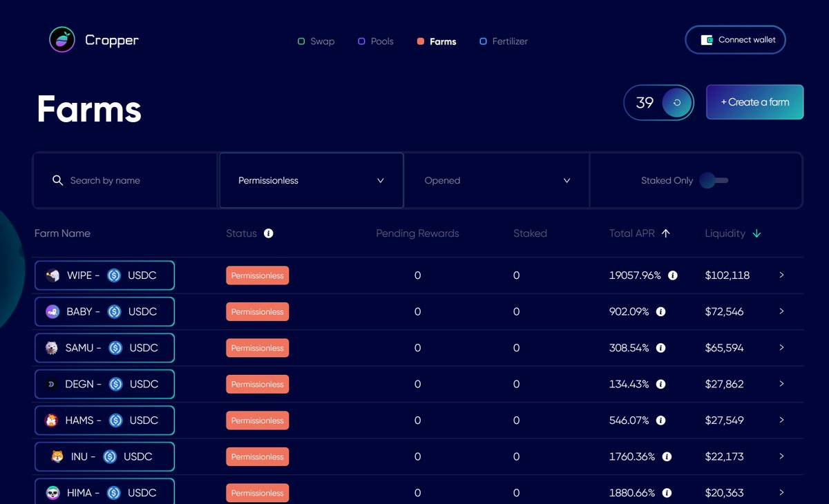Click the SAMU token icon
The height and width of the screenshot is (504, 829).
pos(52,348)
